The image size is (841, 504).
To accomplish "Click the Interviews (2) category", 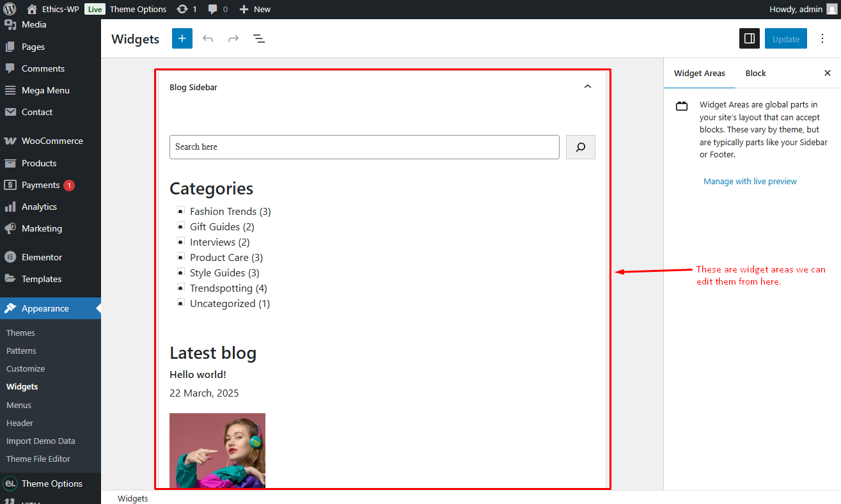I will point(220,242).
